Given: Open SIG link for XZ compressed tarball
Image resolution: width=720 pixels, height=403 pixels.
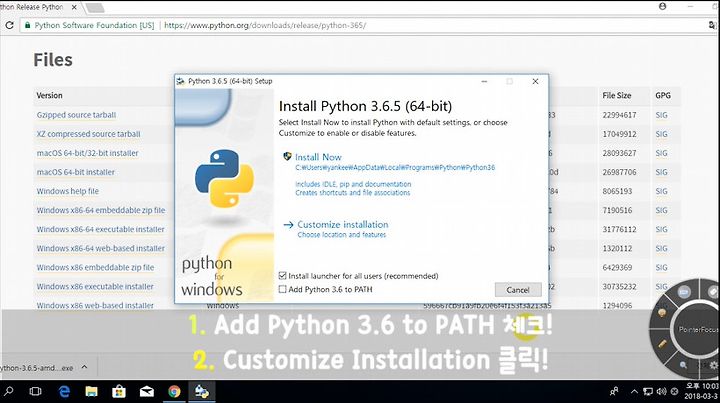Looking at the screenshot, I should point(662,134).
